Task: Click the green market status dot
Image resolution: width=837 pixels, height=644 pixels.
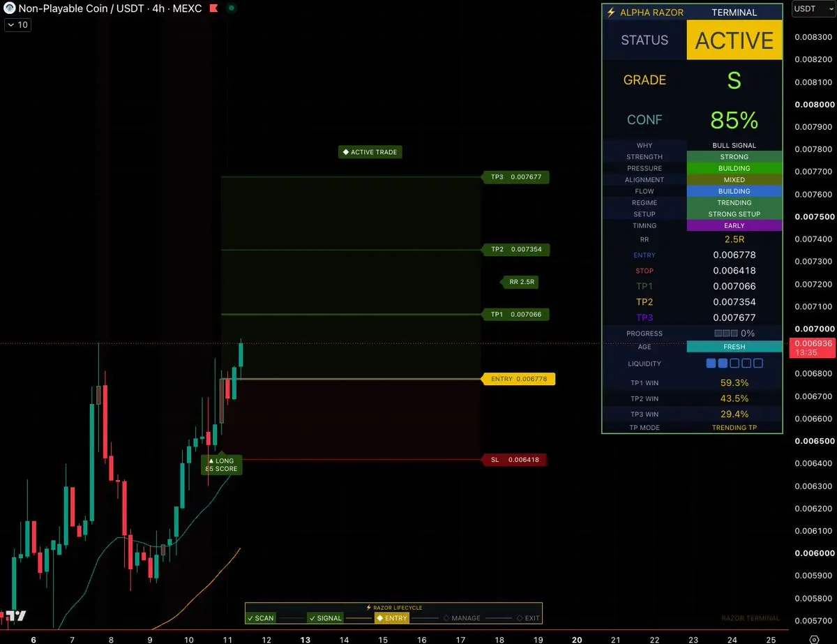Action: point(232,8)
